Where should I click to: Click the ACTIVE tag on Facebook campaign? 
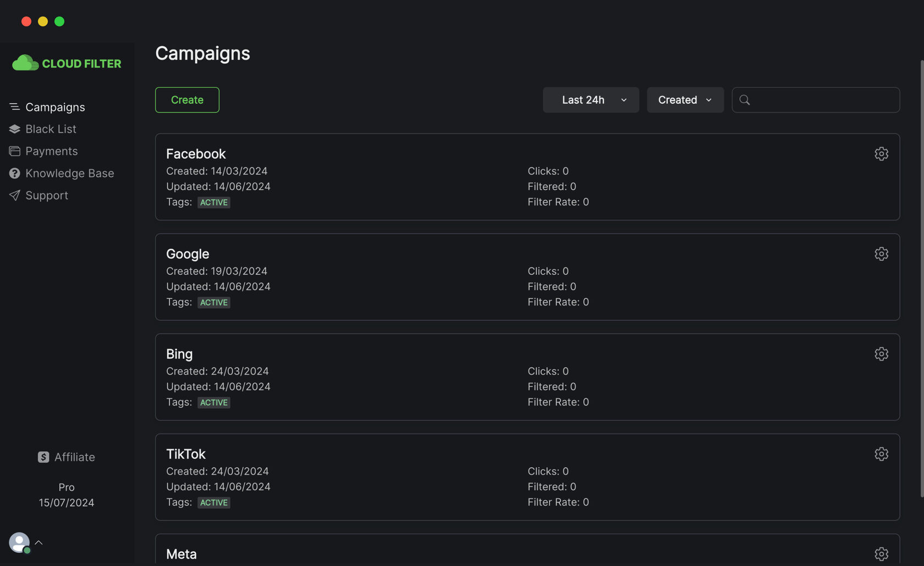pos(214,202)
